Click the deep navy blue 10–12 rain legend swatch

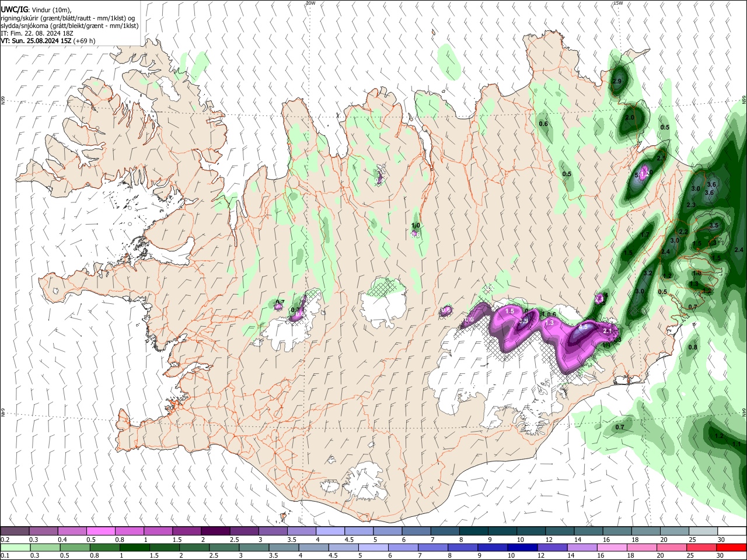click(522, 547)
